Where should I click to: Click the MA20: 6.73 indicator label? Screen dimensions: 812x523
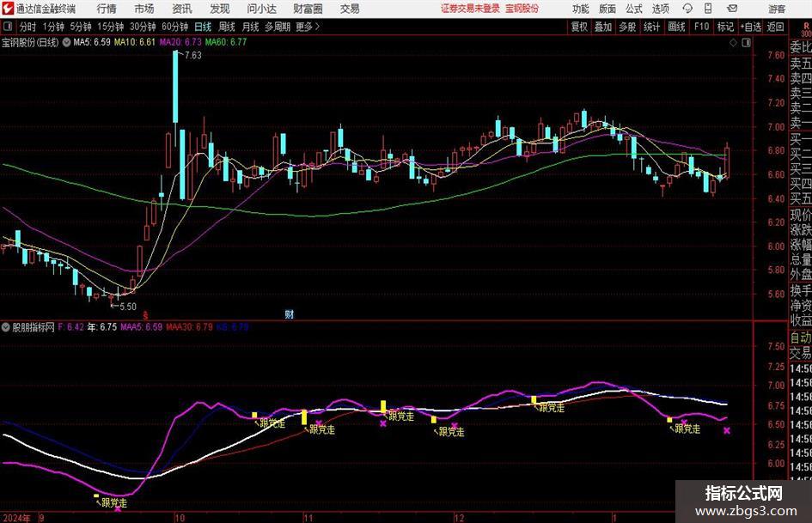pos(180,42)
